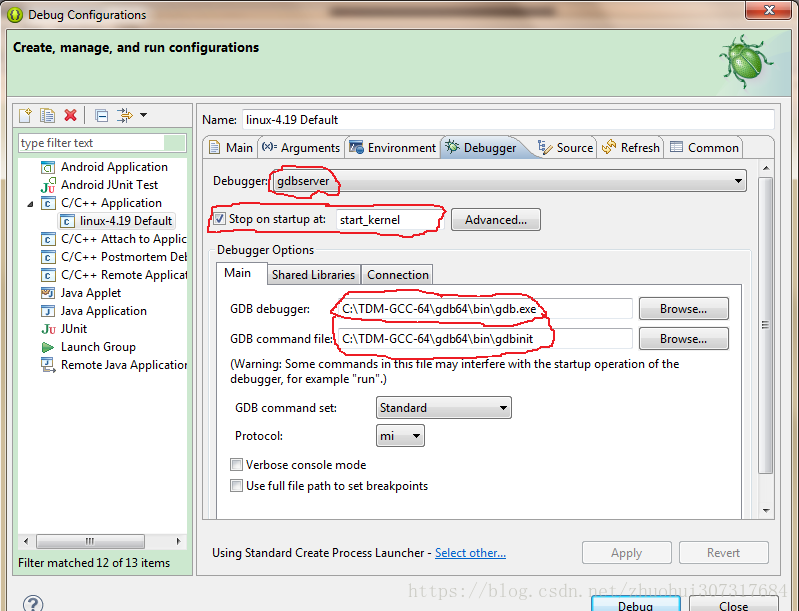Click the Name field linux-4.19 Default

click(x=508, y=120)
